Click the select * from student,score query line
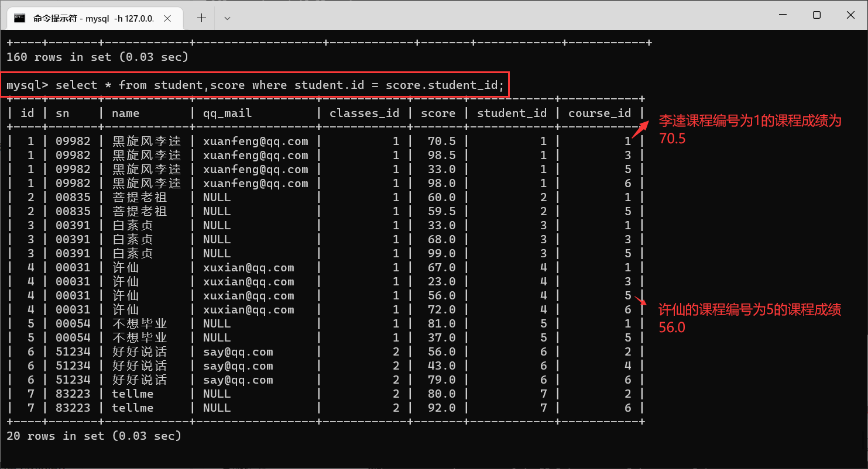 coord(255,85)
